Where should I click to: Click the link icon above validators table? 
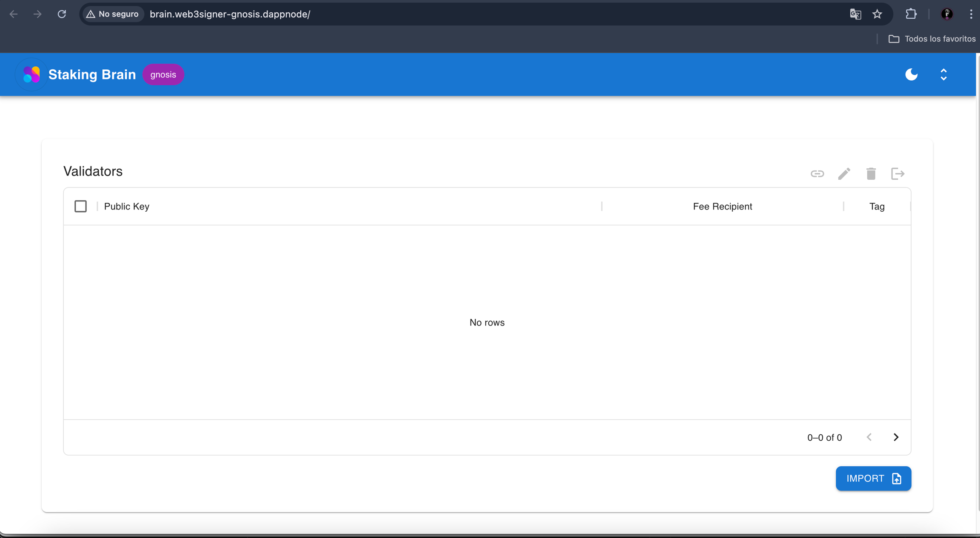(x=817, y=174)
